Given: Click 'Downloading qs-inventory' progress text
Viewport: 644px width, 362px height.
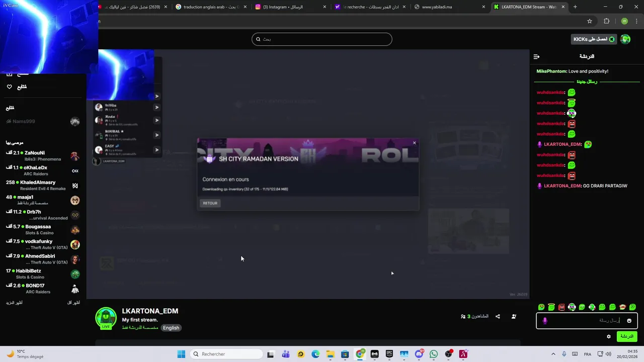Looking at the screenshot, I should (x=245, y=189).
